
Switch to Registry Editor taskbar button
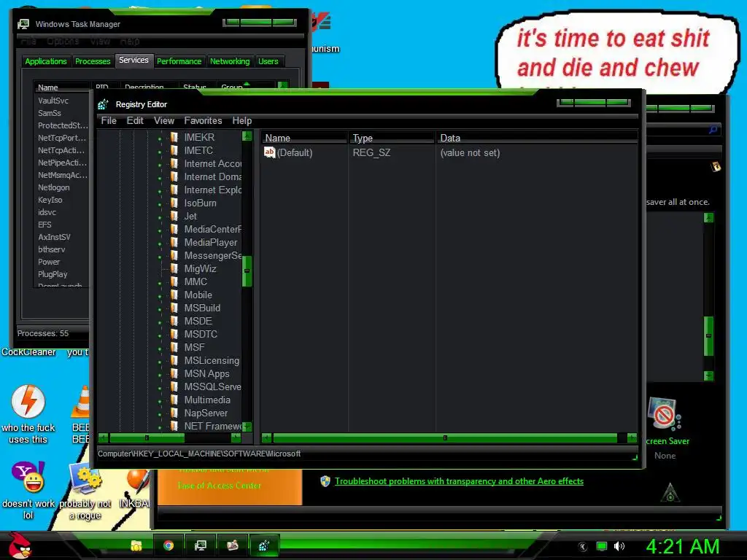tap(264, 545)
